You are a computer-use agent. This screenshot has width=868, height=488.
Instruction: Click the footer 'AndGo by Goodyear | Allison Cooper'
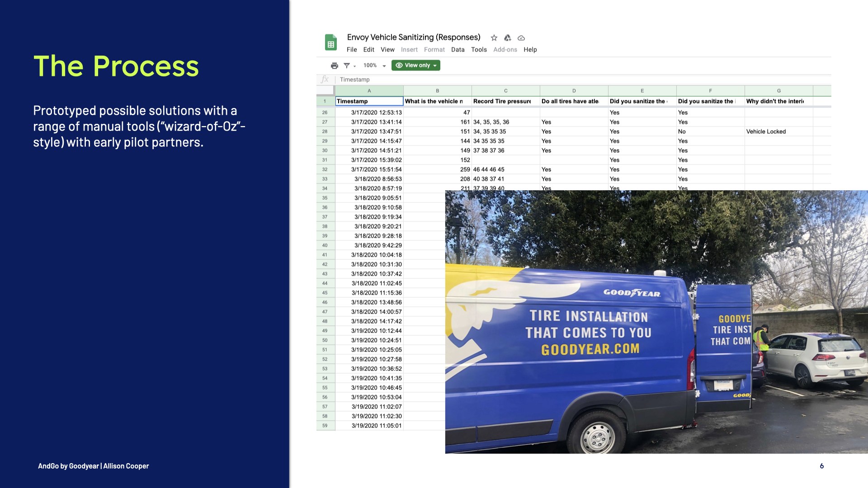point(94,466)
